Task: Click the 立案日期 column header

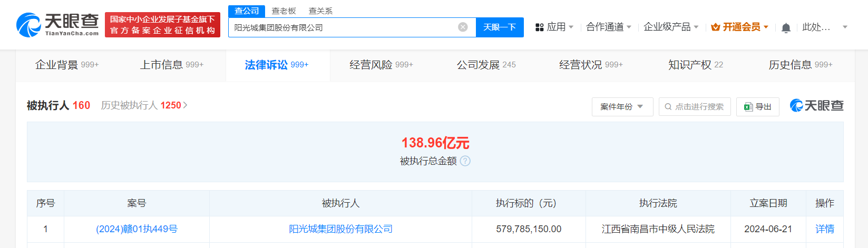Action: coord(768,203)
